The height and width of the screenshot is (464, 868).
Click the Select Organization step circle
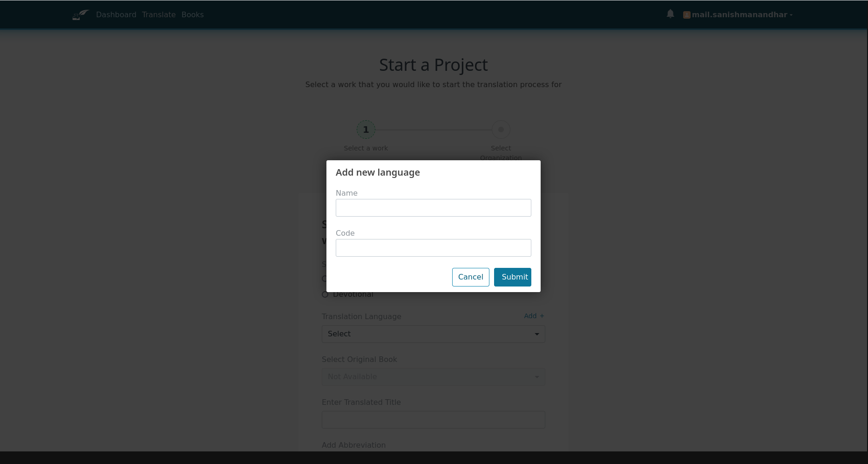click(x=501, y=130)
